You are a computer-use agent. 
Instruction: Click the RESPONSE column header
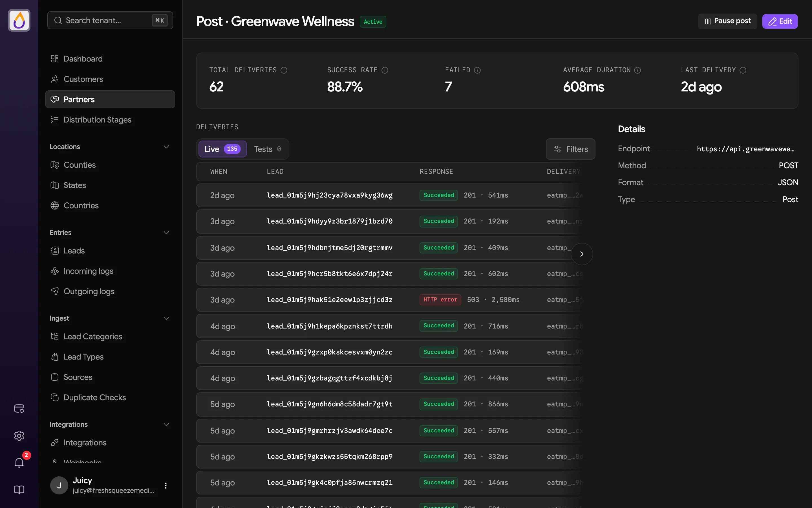click(x=436, y=172)
